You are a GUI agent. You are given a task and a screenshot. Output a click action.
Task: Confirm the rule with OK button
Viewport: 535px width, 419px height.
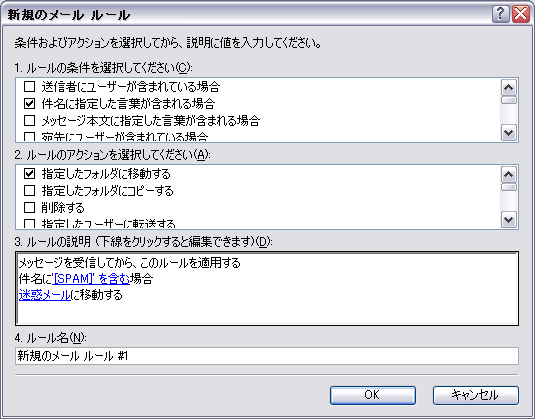(x=373, y=395)
